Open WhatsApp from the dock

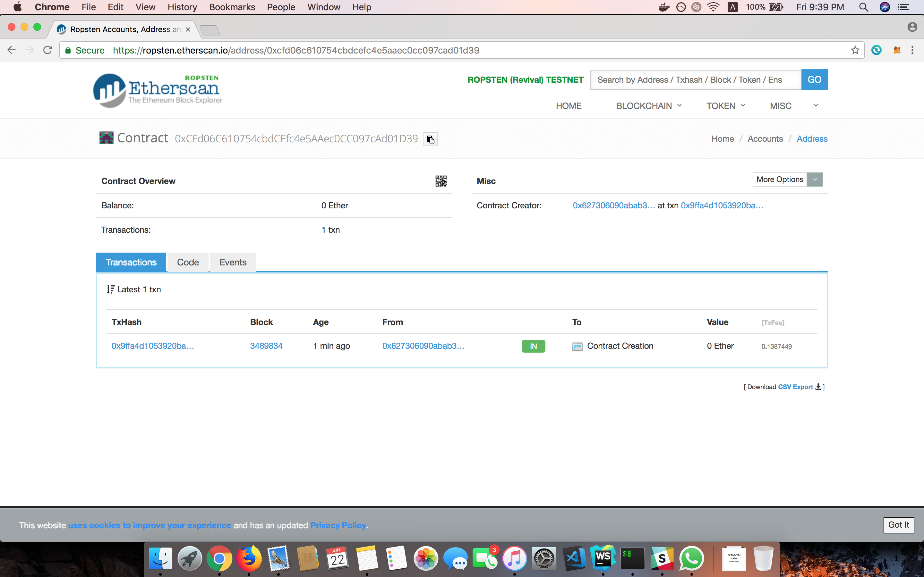pyautogui.click(x=691, y=559)
